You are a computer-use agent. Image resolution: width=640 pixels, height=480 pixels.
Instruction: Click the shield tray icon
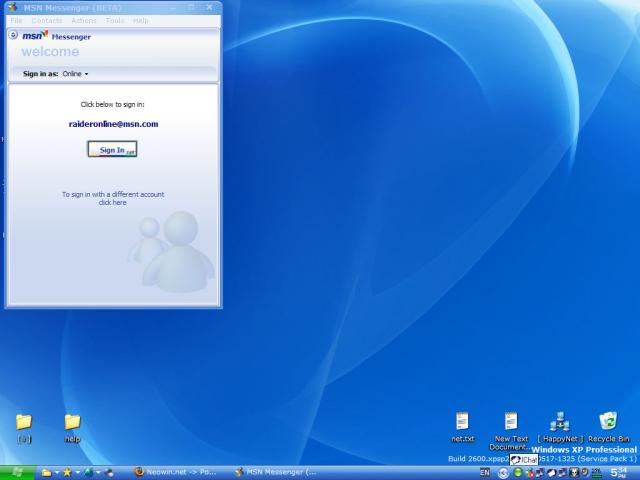tap(585, 472)
